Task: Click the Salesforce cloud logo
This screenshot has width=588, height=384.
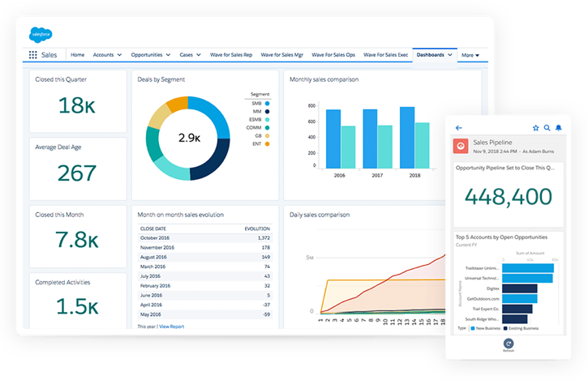Action: pos(41,35)
